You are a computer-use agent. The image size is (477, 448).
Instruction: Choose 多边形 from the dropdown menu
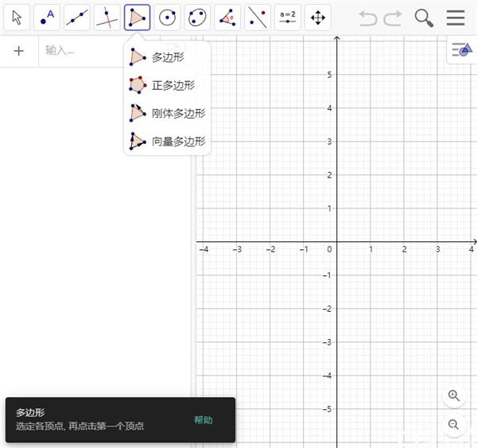point(168,57)
